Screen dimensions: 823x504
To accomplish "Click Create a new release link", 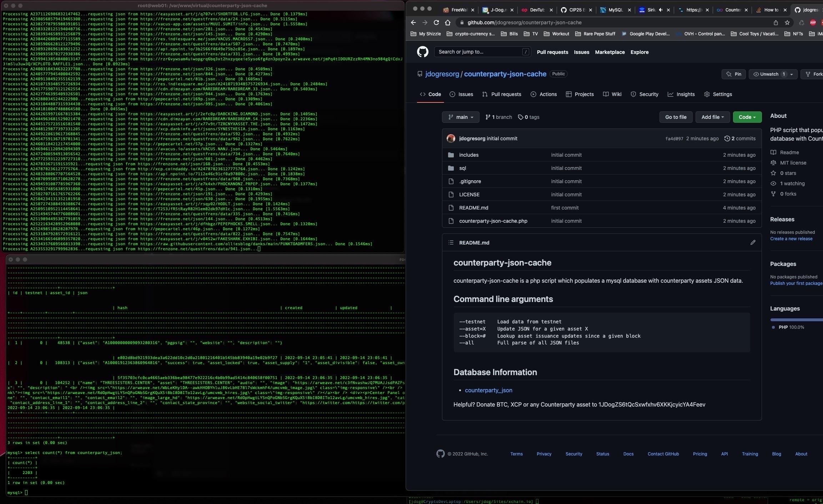I will tap(791, 239).
